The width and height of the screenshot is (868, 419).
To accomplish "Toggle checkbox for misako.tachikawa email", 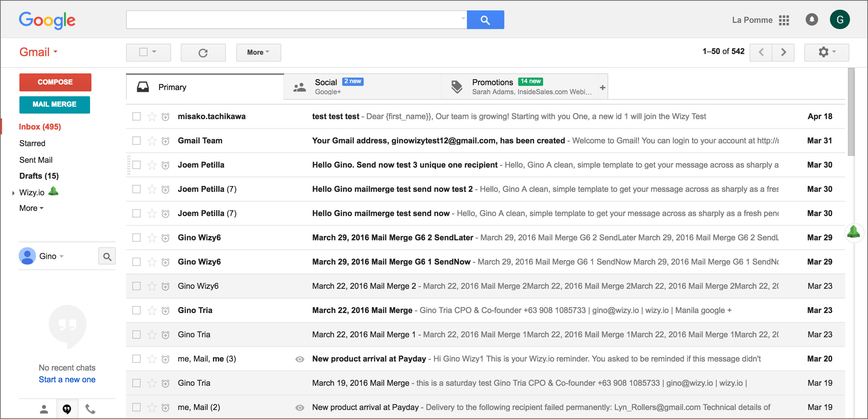I will coord(137,116).
